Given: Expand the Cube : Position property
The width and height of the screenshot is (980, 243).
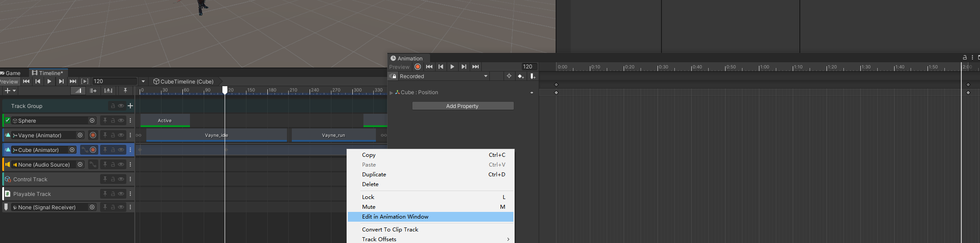Looking at the screenshot, I should pyautogui.click(x=391, y=92).
